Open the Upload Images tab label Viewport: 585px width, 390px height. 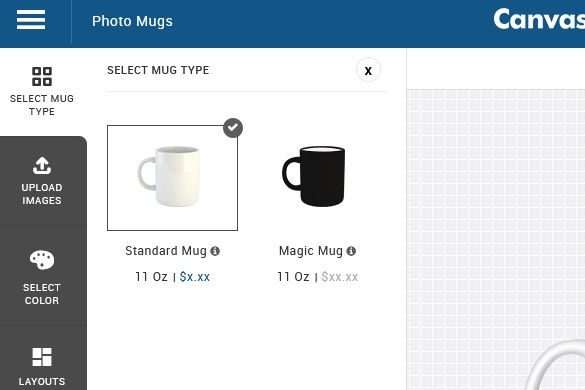point(42,194)
